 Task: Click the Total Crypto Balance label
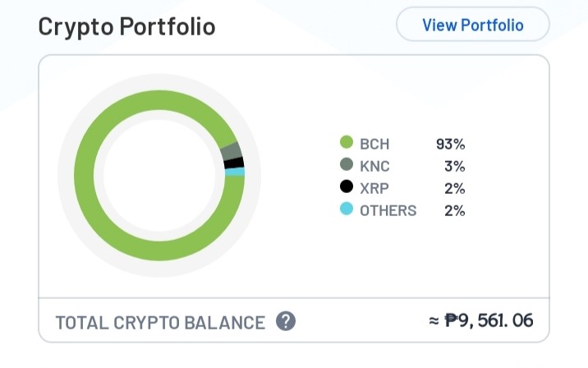pyautogui.click(x=160, y=323)
